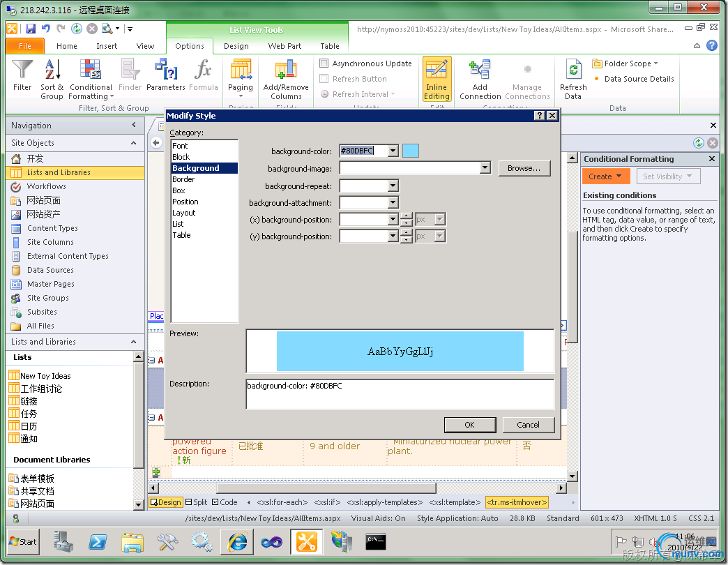The image size is (728, 565).
Task: Open the File tab
Action: pos(25,46)
